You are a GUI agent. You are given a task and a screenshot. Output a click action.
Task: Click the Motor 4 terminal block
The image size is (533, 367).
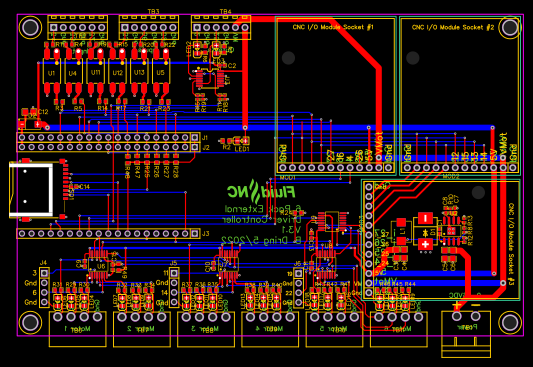coord(270,329)
